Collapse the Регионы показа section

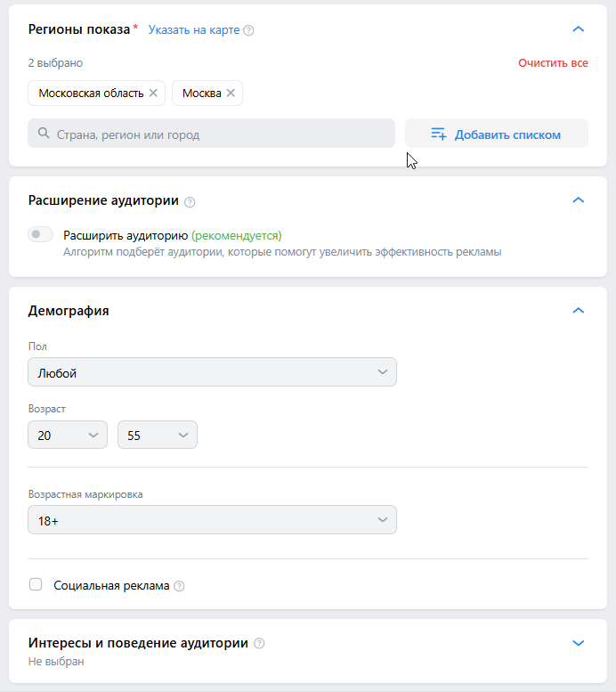pyautogui.click(x=579, y=29)
